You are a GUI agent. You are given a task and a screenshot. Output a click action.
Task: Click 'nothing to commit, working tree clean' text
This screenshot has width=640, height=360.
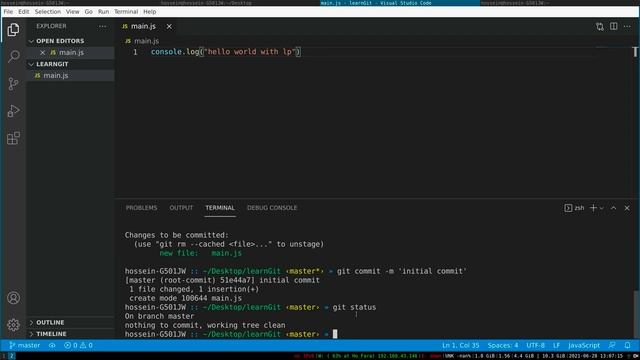click(205, 325)
